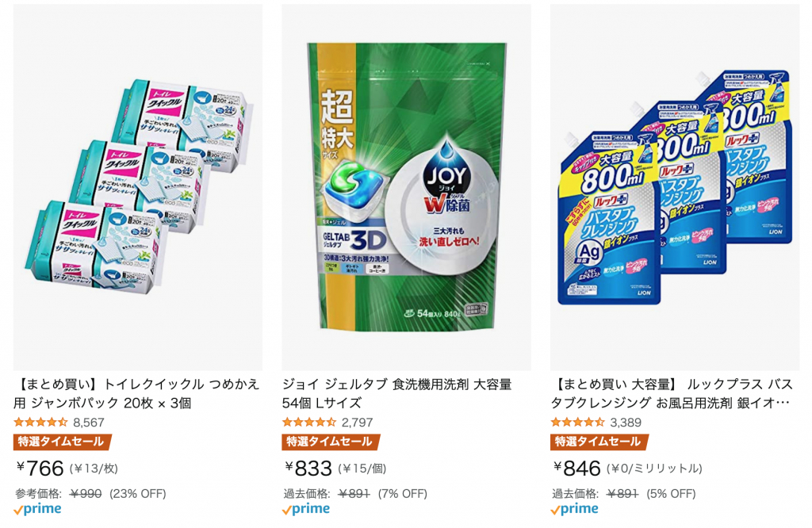812x528 pixels.
Task: View the 8,567 customer reviews
Action: 89,423
